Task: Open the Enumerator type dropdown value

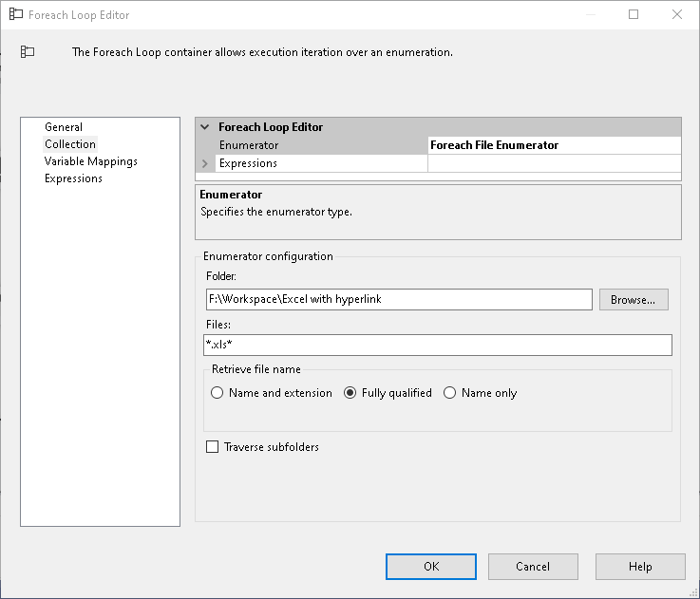Action: [x=554, y=145]
